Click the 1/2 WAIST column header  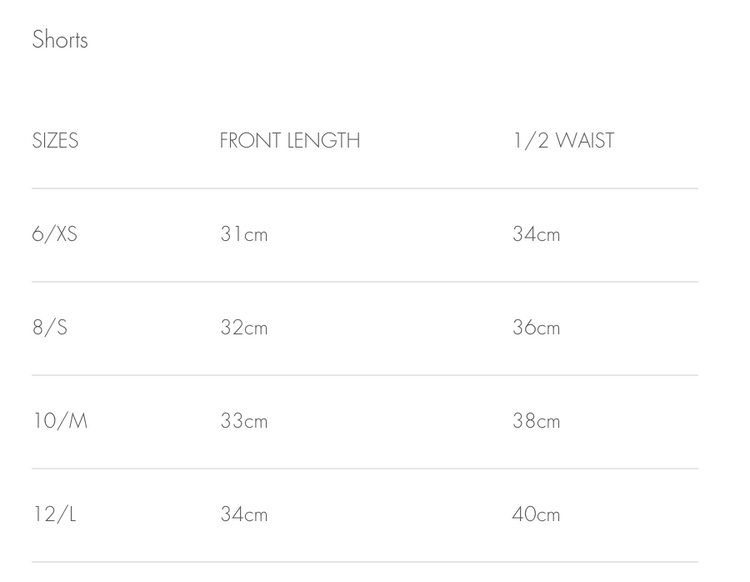[x=563, y=141]
